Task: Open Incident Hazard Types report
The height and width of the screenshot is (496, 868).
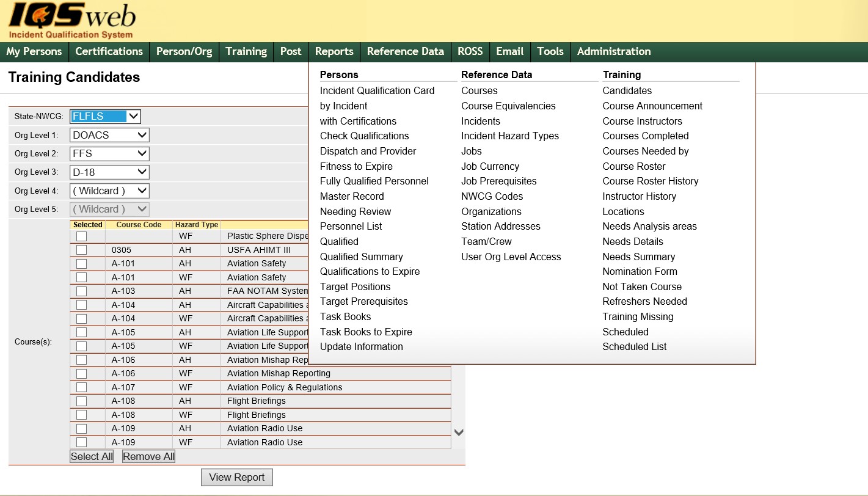Action: [x=510, y=136]
